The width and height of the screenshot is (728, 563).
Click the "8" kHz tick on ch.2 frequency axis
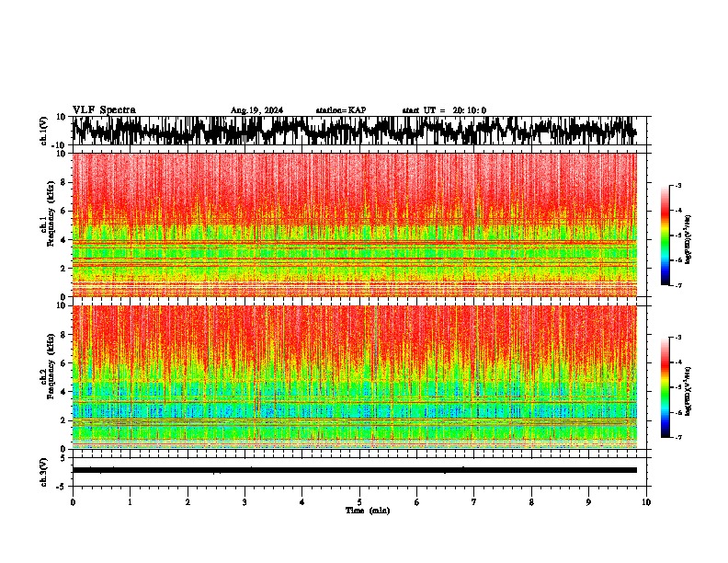coord(64,335)
